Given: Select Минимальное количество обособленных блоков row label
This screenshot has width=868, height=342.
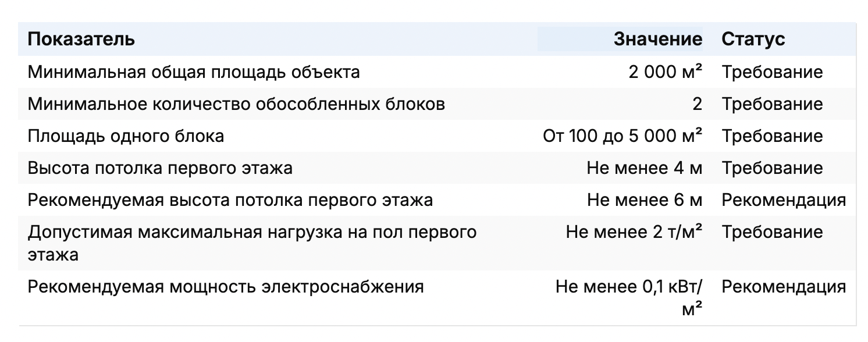Looking at the screenshot, I should coord(237,104).
